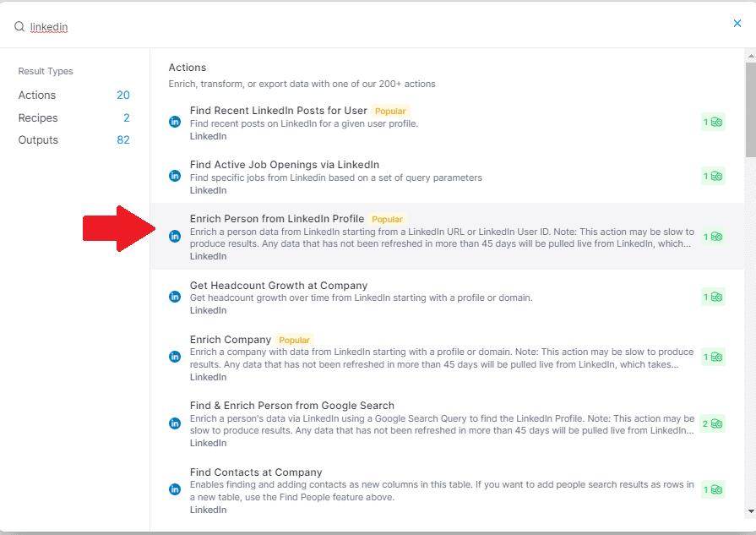Select Enrich Person from LinkedIn Profile action
Image resolution: width=756 pixels, height=535 pixels.
point(277,219)
